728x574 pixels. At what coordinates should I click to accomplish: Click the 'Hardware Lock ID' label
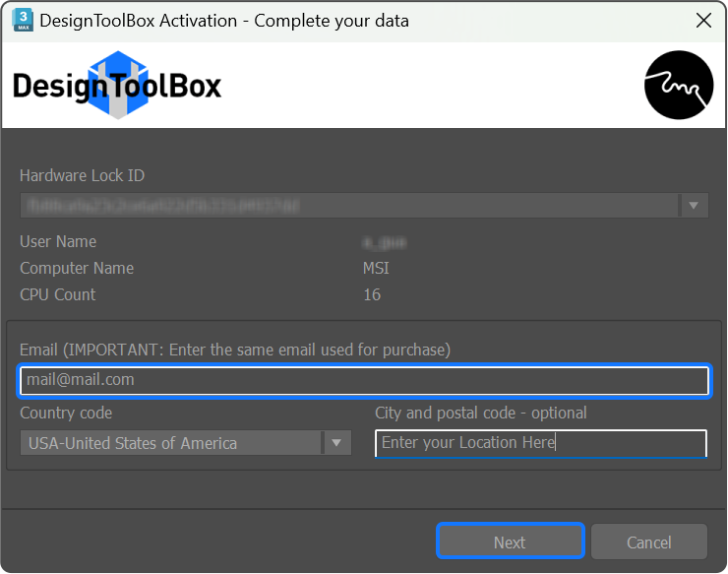click(83, 175)
